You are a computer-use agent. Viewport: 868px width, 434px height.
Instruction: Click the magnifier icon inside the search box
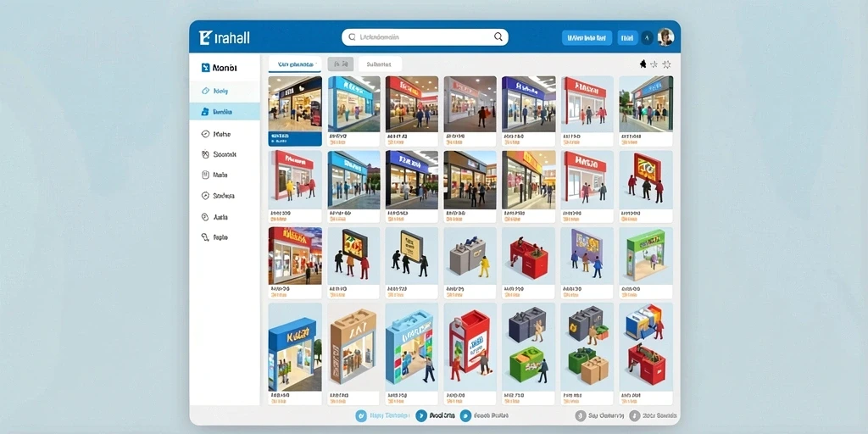[x=498, y=37]
